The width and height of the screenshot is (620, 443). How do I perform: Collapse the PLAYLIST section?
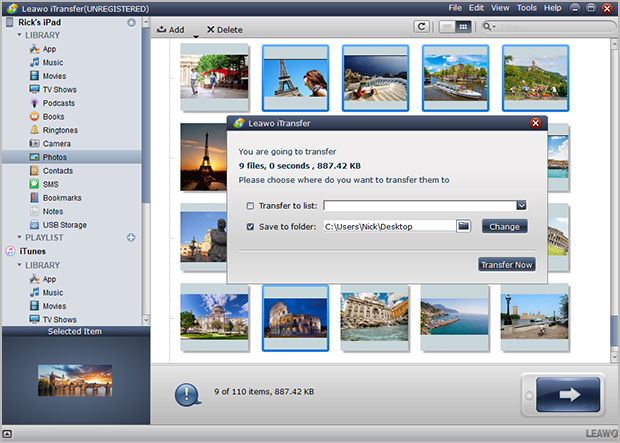click(x=19, y=237)
